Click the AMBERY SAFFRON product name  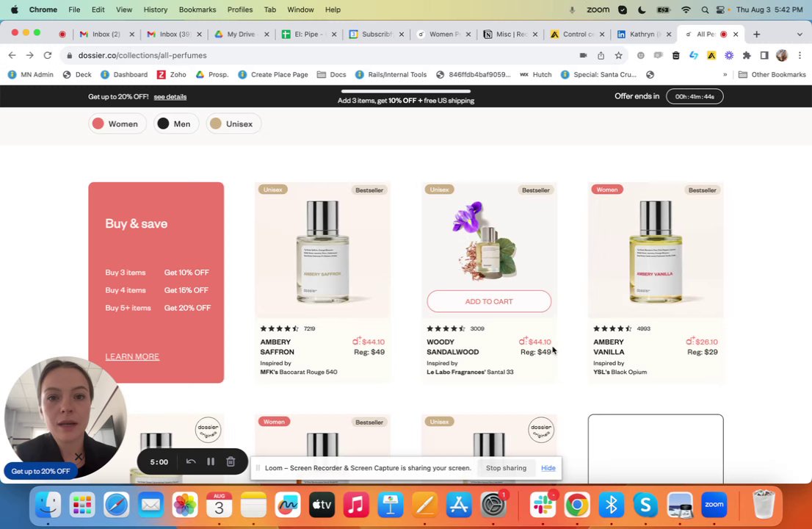[x=277, y=347]
